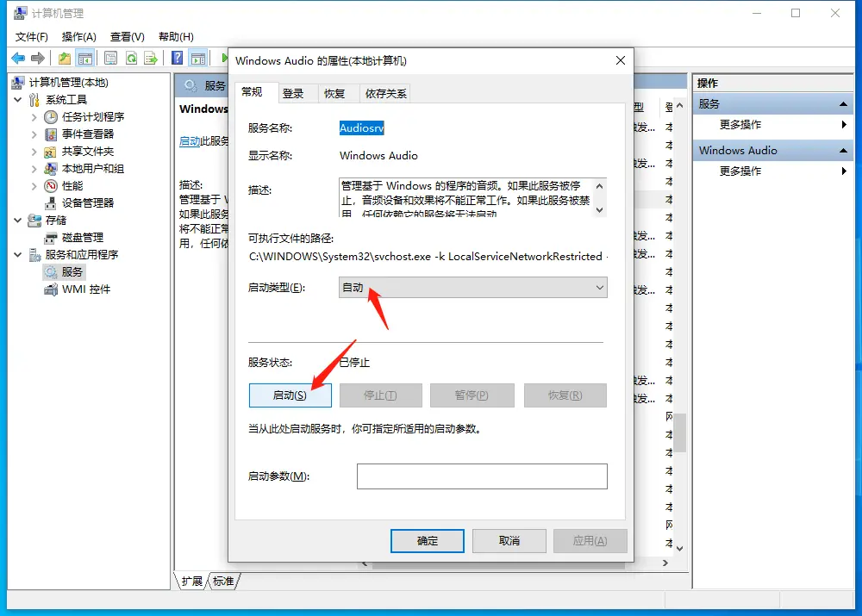Click the 设备管理器 icon

(x=51, y=203)
